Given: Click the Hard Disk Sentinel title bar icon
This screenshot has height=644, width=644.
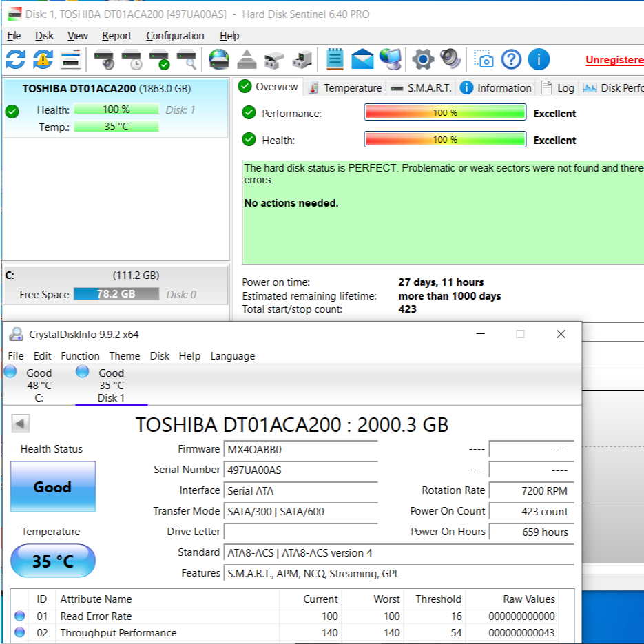Looking at the screenshot, I should click(x=14, y=14).
